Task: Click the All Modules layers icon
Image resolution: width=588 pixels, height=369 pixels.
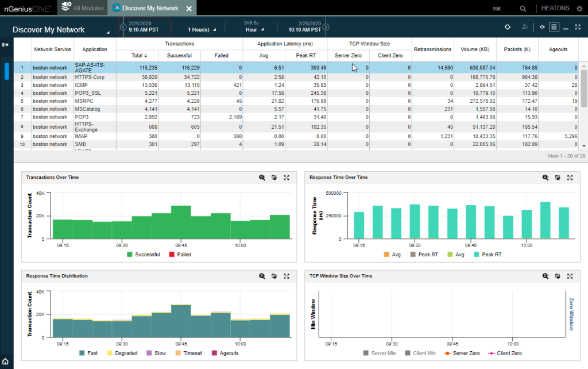Action: (x=67, y=6)
